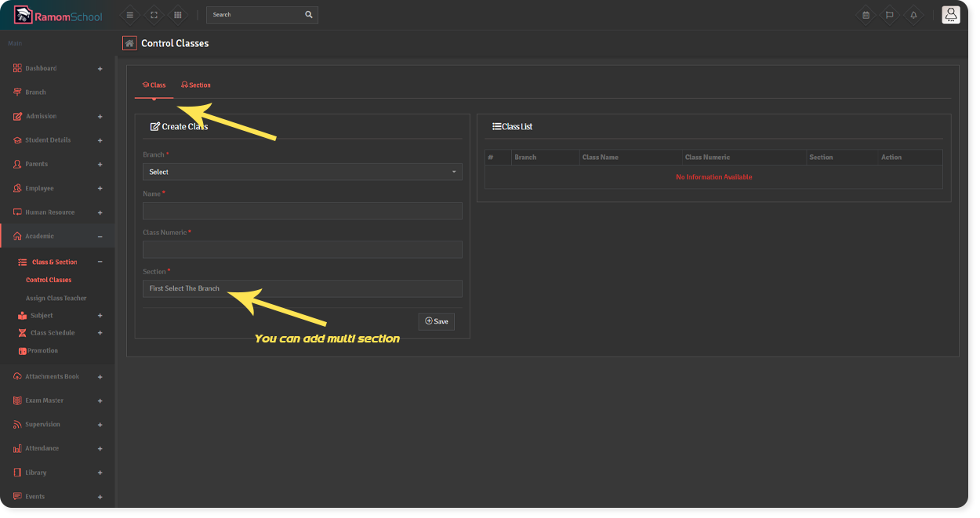Open the Branch select dropdown
The width and height of the screenshot is (980, 518).
coord(302,172)
